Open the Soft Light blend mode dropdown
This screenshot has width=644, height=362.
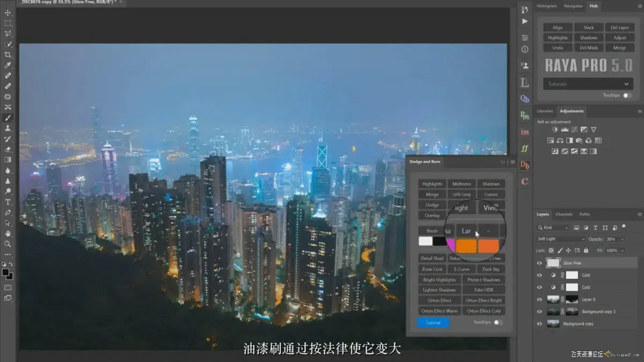coord(561,239)
